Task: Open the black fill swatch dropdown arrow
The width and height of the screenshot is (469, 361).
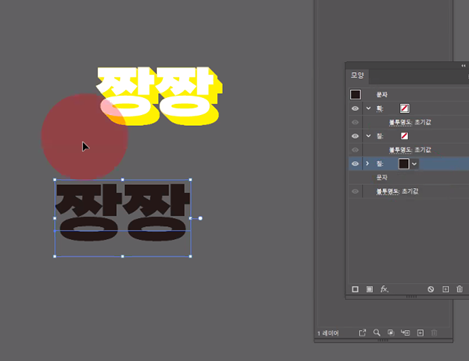Action: click(414, 164)
